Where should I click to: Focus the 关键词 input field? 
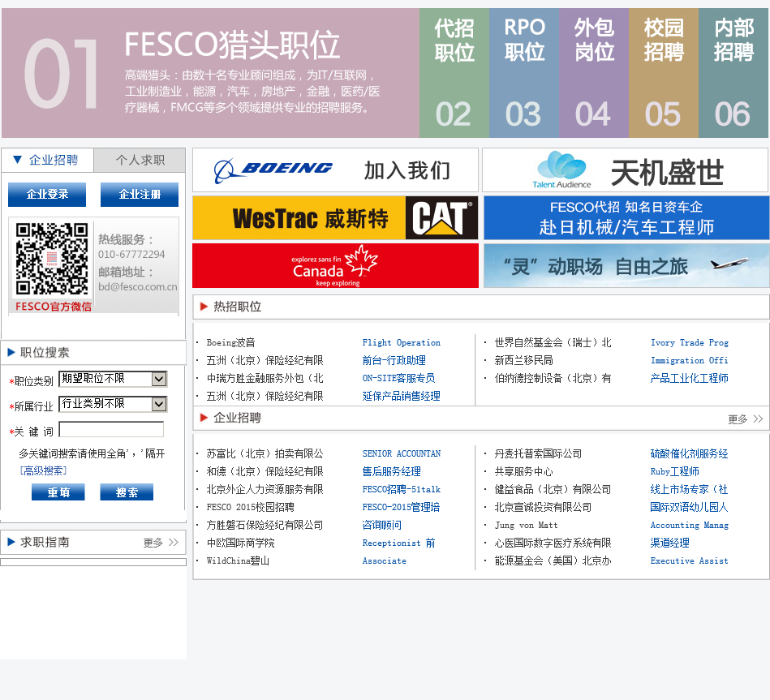pos(111,430)
